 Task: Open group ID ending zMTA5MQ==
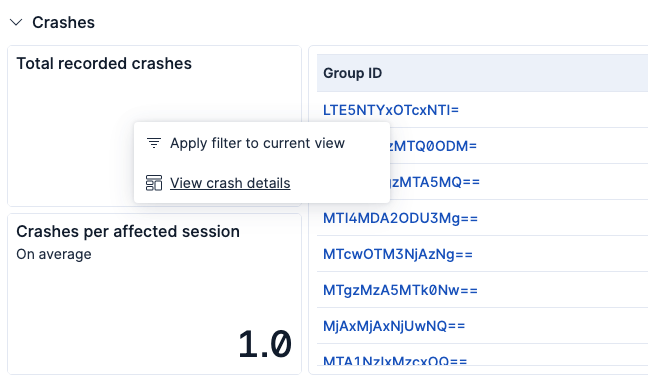point(435,182)
